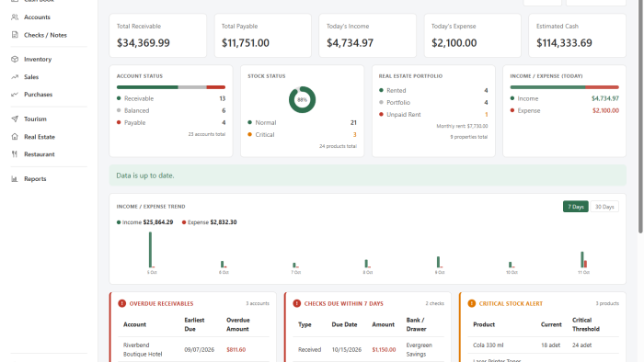Click the '2 checks' count label

point(434,303)
